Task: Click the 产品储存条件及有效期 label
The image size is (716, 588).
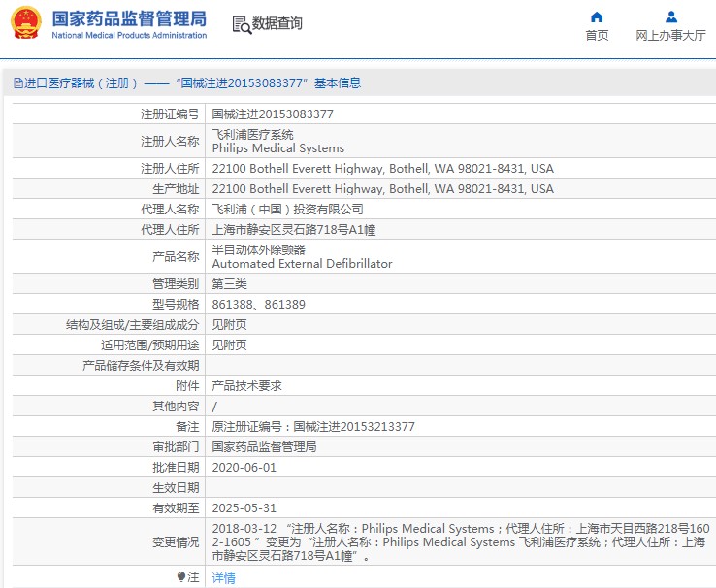Action: (141, 365)
